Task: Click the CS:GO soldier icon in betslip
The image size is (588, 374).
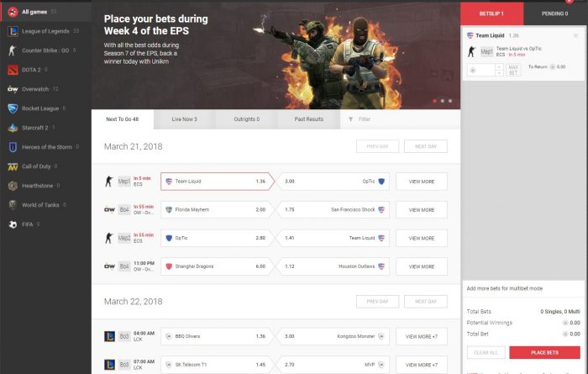Action: pos(471,51)
